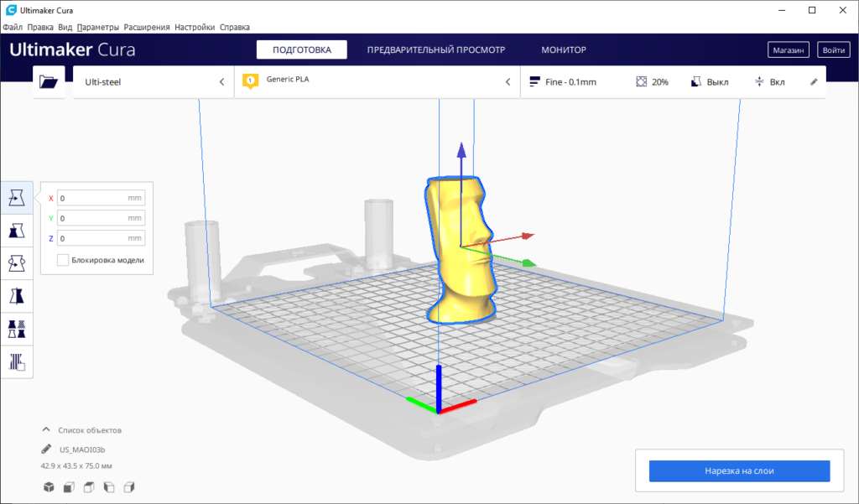Select the Scale tool

[17, 231]
